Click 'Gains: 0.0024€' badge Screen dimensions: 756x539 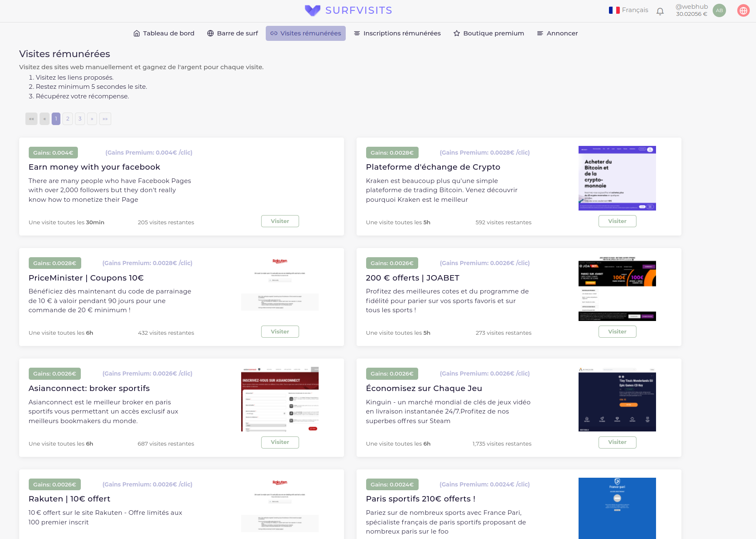392,484
